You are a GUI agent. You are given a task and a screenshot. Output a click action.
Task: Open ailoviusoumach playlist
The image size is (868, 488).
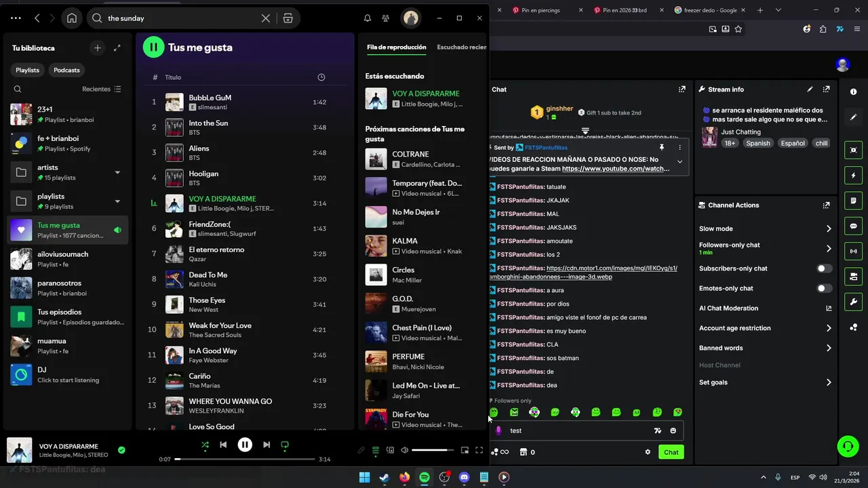tap(68, 259)
